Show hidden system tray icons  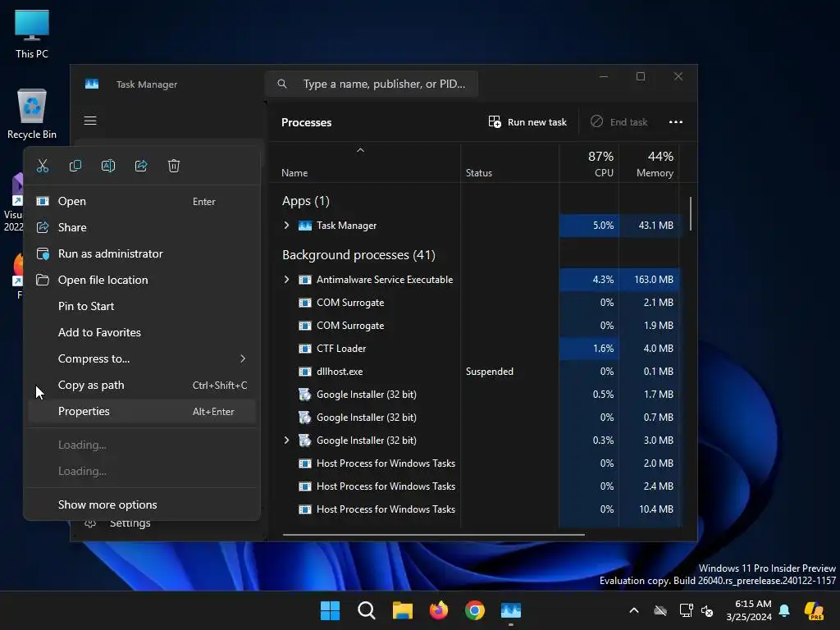634,610
